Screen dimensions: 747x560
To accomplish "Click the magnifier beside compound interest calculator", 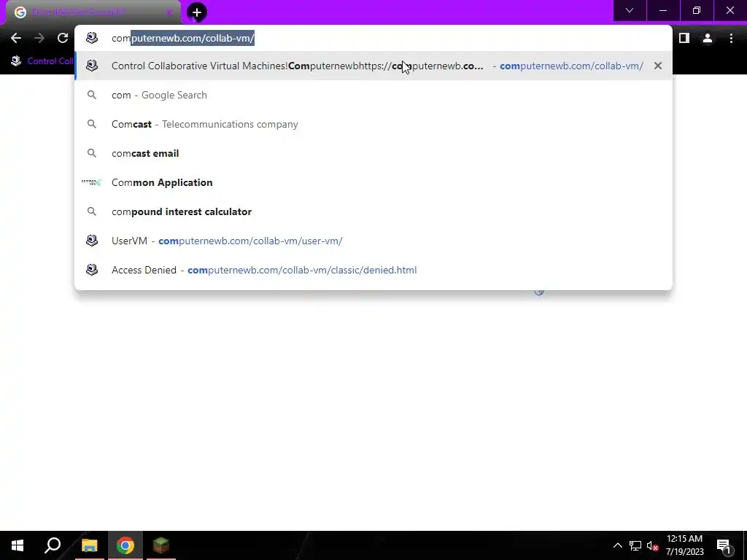I will click(91, 211).
